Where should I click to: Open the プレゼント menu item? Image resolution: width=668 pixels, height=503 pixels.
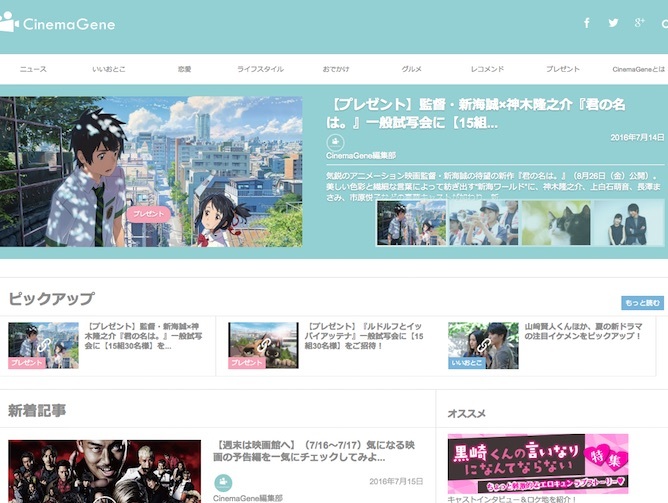tap(563, 69)
